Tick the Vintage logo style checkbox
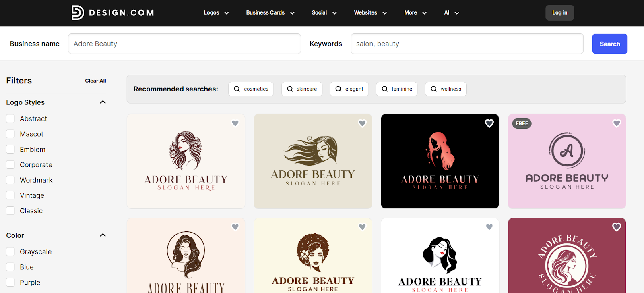Screen dimensions: 644x293 [10, 195]
